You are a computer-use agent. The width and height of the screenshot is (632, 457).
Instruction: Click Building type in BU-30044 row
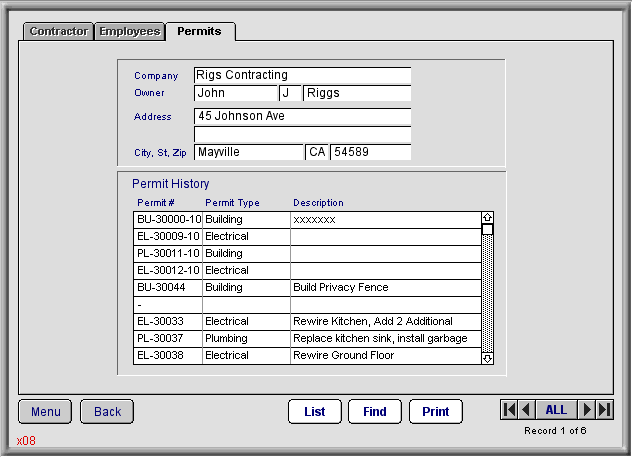(246, 287)
